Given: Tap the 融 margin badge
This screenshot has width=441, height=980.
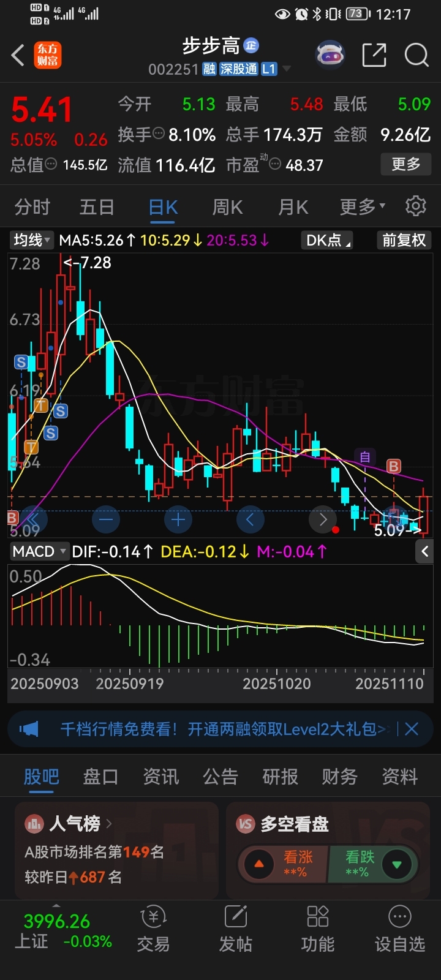Looking at the screenshot, I should 209,69.
